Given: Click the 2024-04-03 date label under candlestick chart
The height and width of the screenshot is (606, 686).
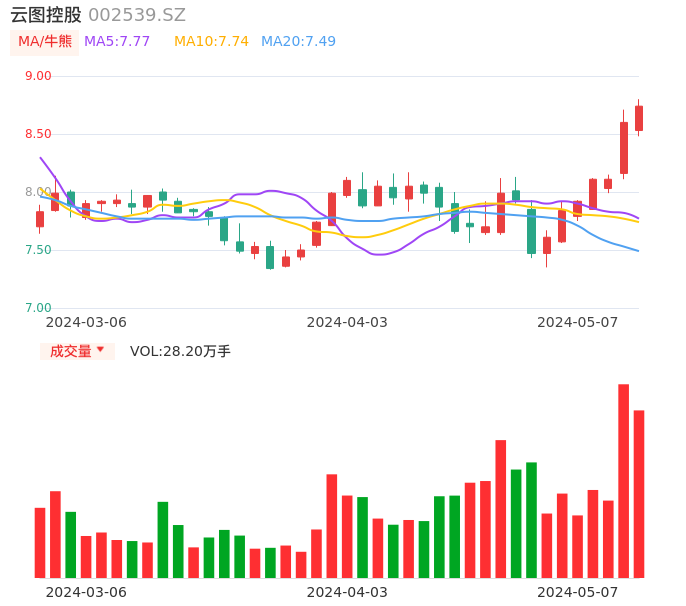Looking at the screenshot, I should click(346, 322).
